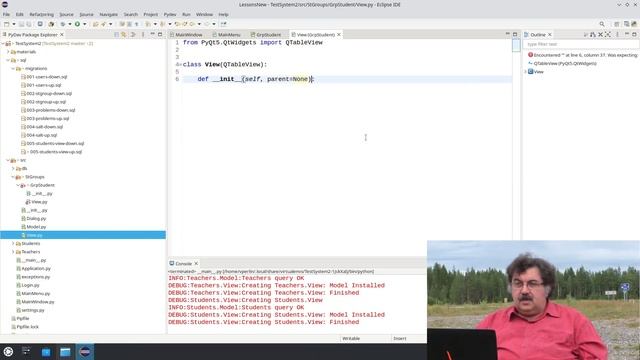Open the Outline view menu
This screenshot has height=360, width=640.
tap(617, 35)
